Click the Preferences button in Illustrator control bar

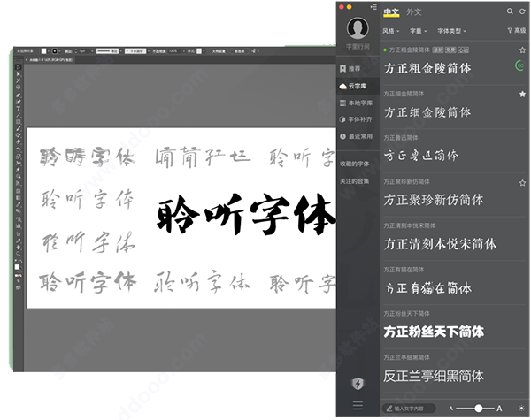[240, 51]
